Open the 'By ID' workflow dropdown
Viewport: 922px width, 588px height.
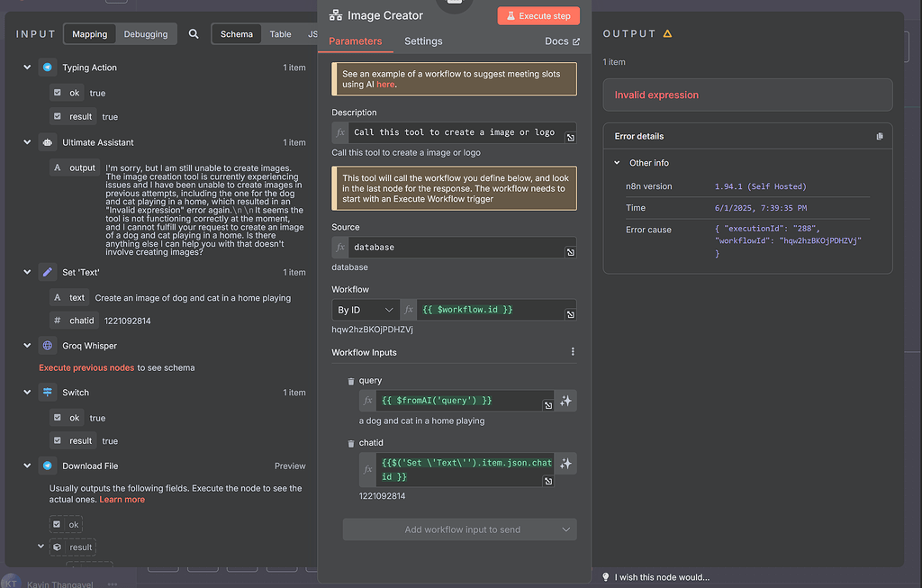click(364, 309)
